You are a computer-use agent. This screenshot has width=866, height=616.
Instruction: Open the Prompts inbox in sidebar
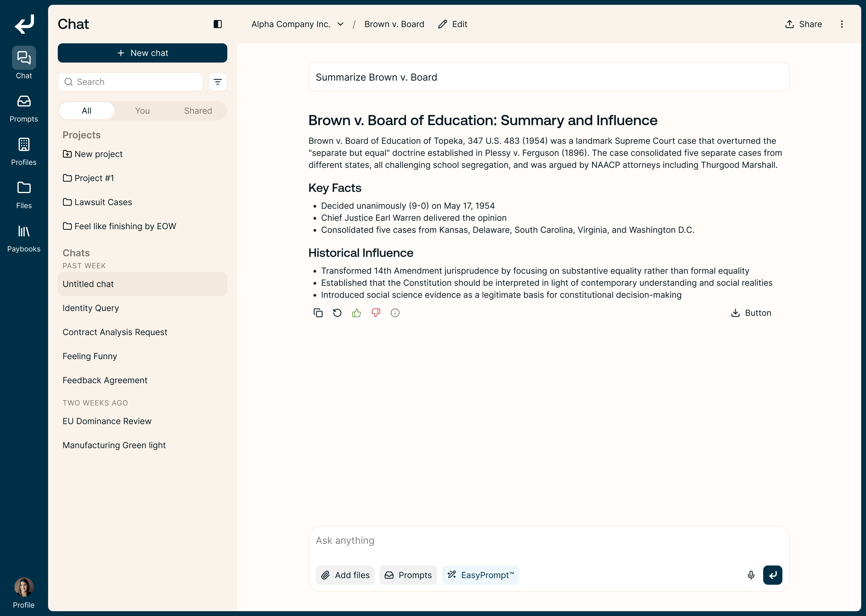click(24, 109)
